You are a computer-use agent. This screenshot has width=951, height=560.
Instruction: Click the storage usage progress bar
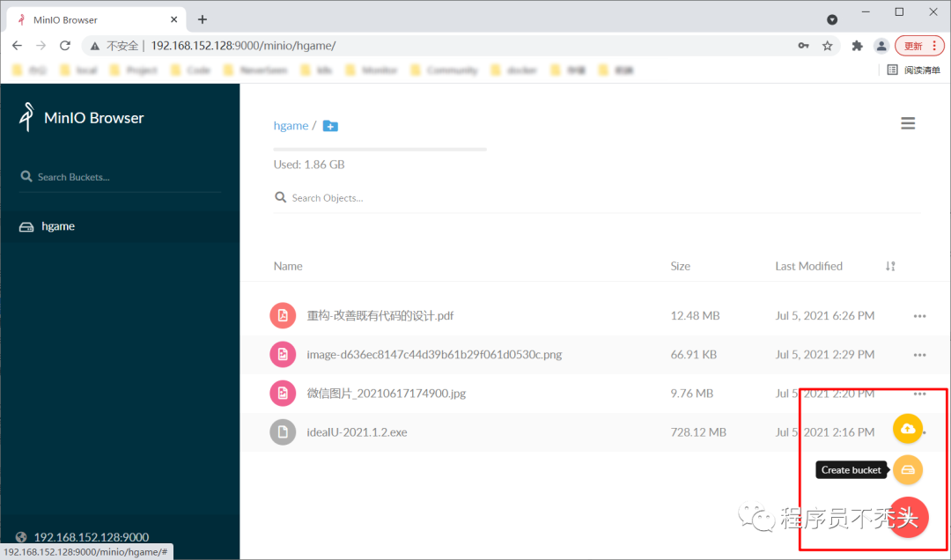380,149
